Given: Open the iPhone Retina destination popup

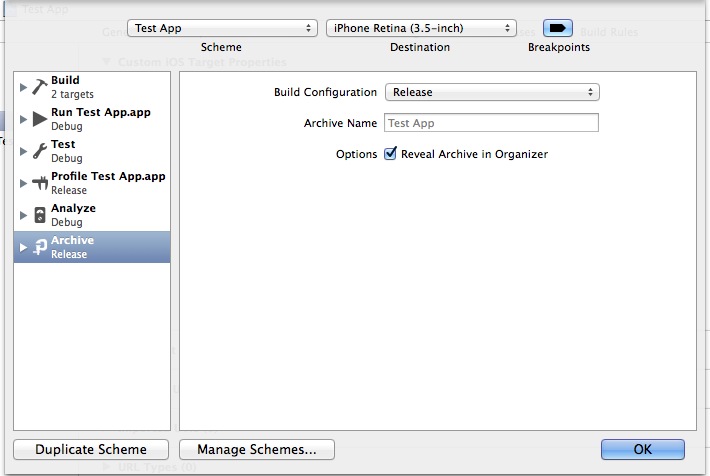Looking at the screenshot, I should point(421,28).
